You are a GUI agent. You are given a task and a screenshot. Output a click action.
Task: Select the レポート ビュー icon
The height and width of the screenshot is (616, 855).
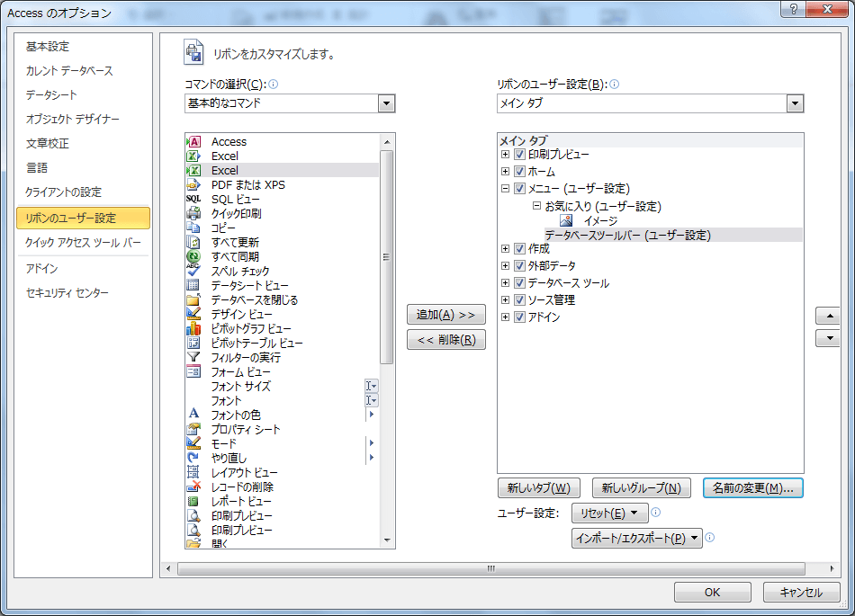pos(193,501)
